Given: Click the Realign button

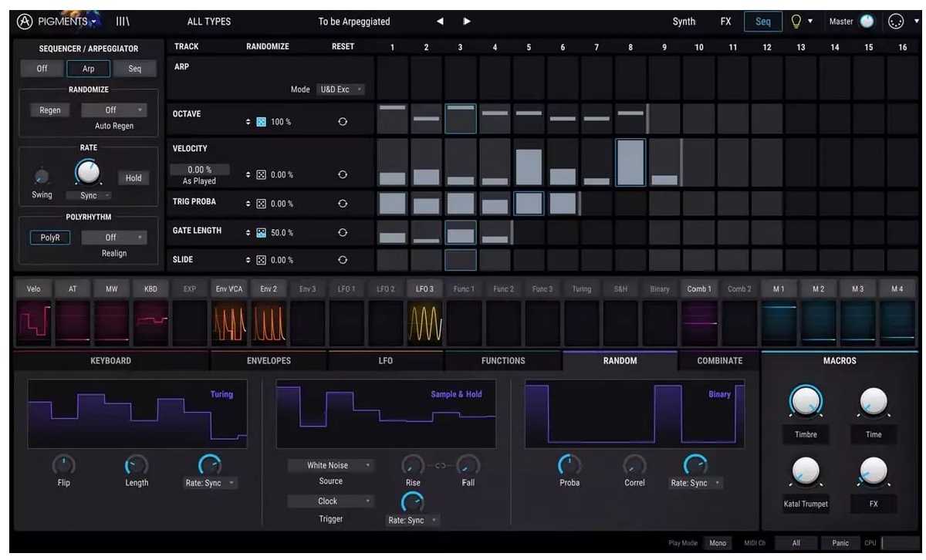Looking at the screenshot, I should coord(114,253).
